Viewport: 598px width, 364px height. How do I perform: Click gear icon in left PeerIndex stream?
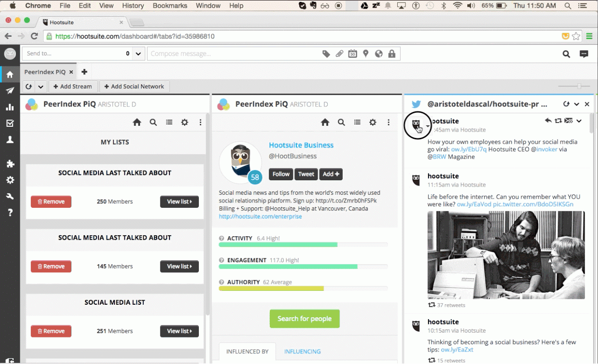coord(184,122)
